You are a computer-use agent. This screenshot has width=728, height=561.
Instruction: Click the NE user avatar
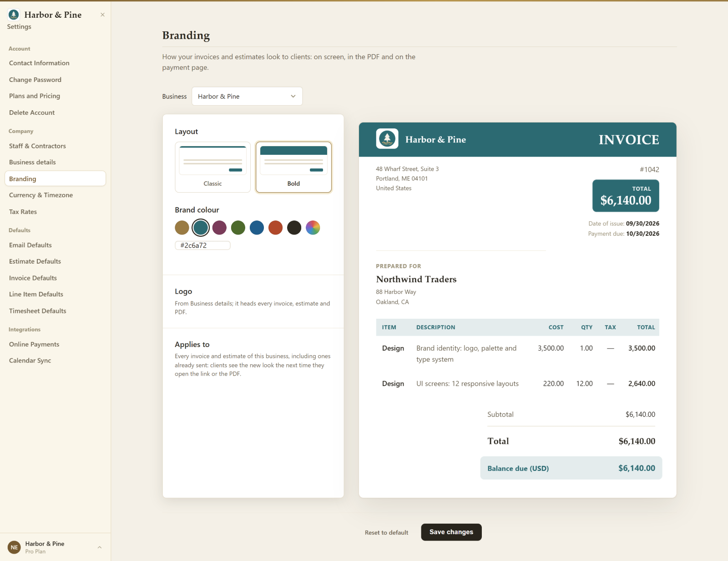15,547
